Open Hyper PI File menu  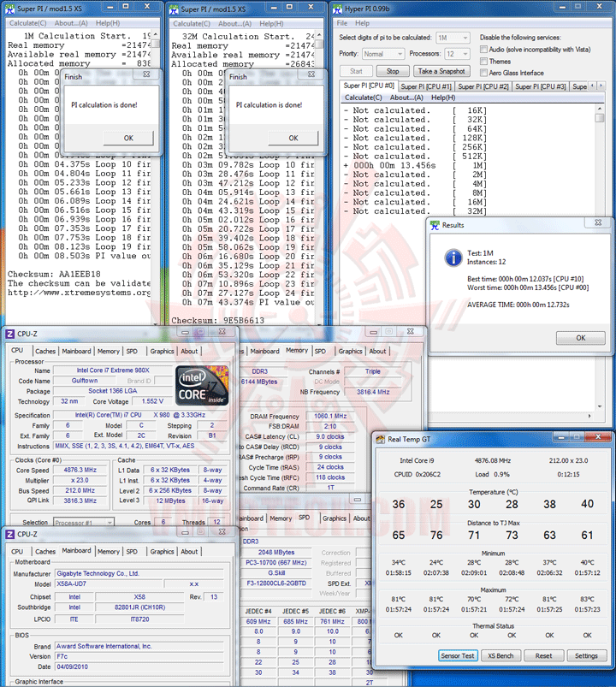341,23
